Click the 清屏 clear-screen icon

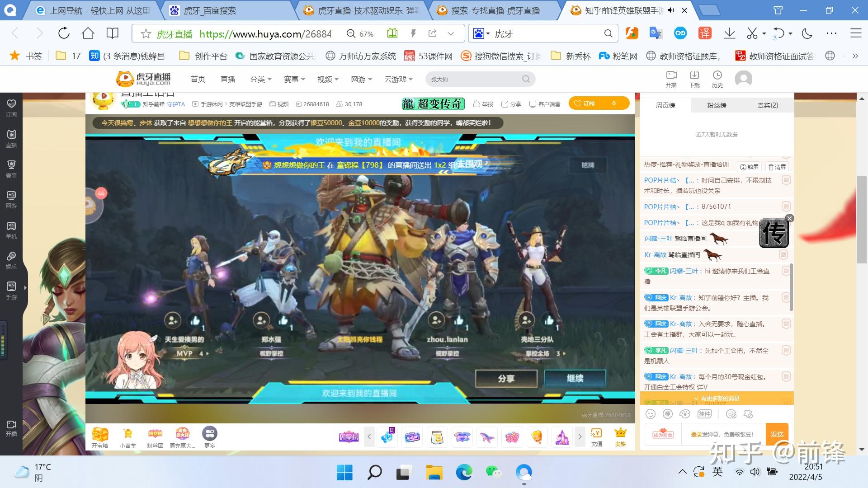778,167
